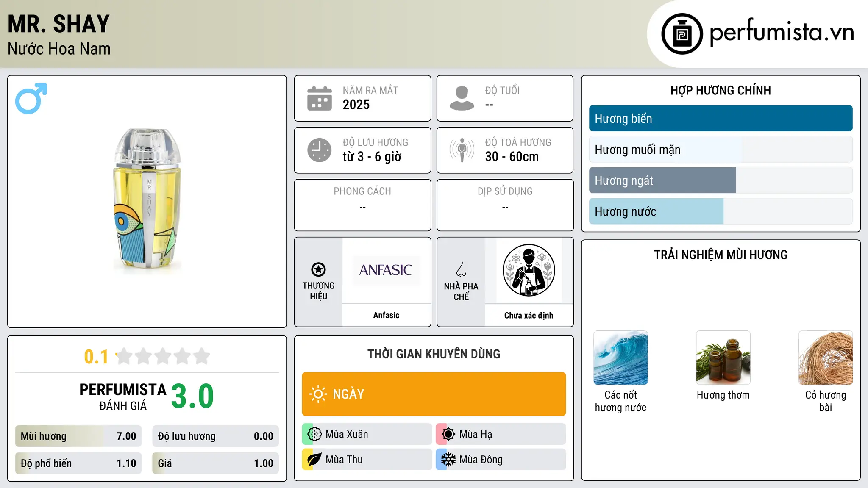This screenshot has height=488, width=868.
Task: Click the nose icon above Nhà pha chế
Action: tap(461, 269)
